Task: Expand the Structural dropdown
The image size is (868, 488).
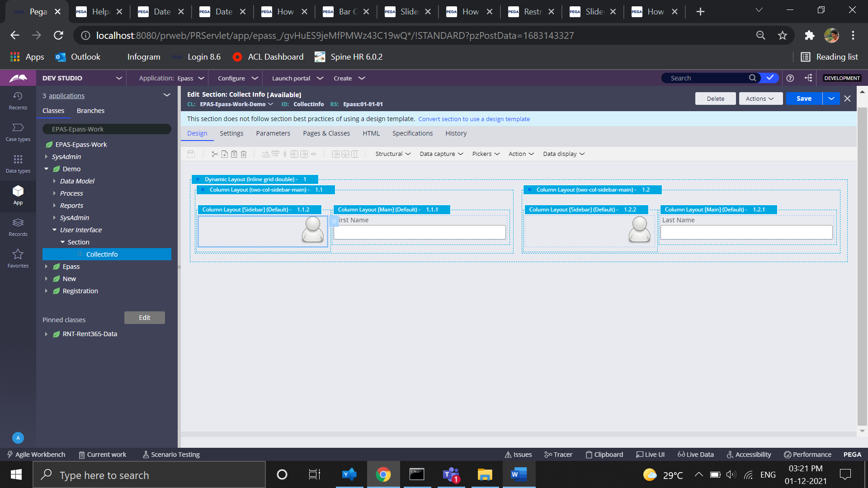Action: click(x=392, y=154)
